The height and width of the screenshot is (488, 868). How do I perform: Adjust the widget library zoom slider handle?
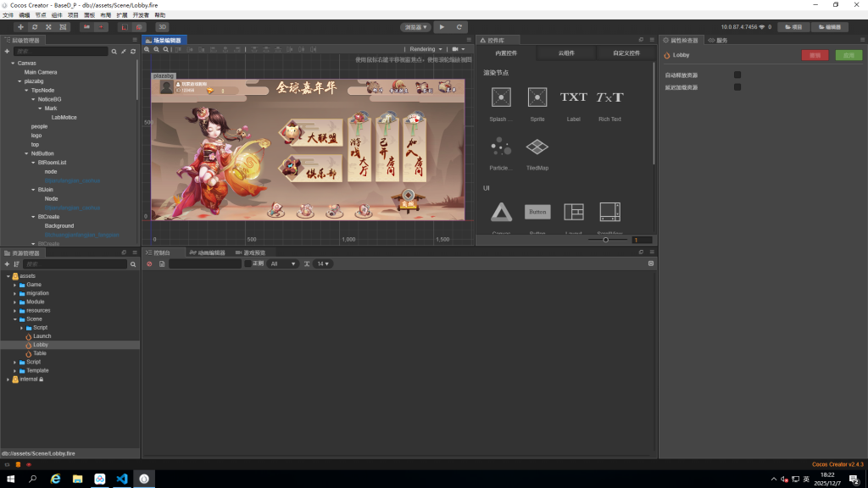click(605, 240)
